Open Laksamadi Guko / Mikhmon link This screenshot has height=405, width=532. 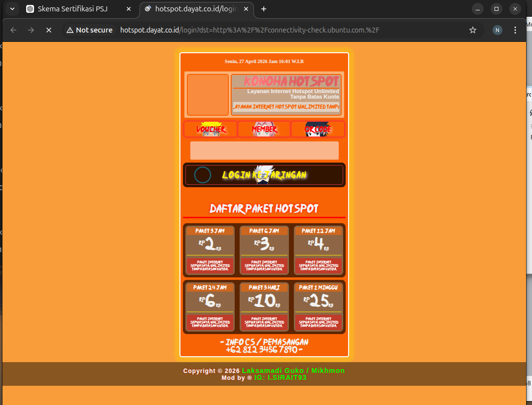click(x=293, y=371)
